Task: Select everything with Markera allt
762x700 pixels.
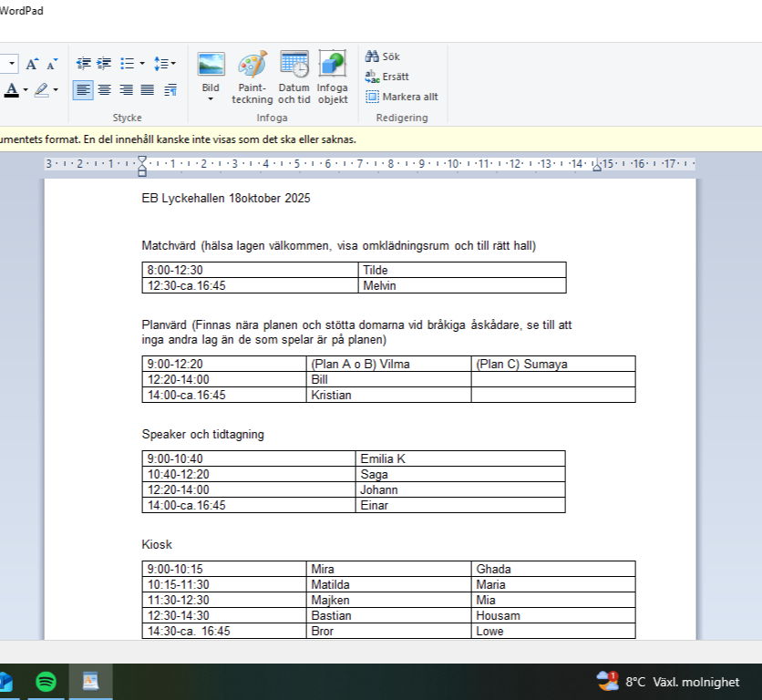Action: point(402,97)
